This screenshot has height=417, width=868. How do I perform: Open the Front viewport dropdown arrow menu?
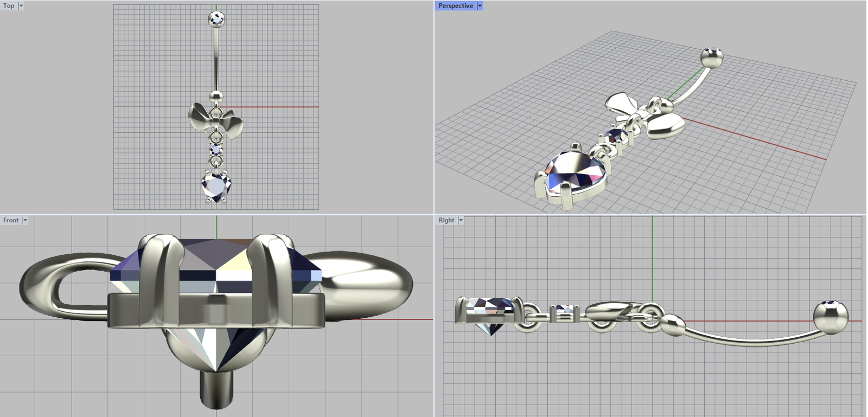pyautogui.click(x=25, y=220)
